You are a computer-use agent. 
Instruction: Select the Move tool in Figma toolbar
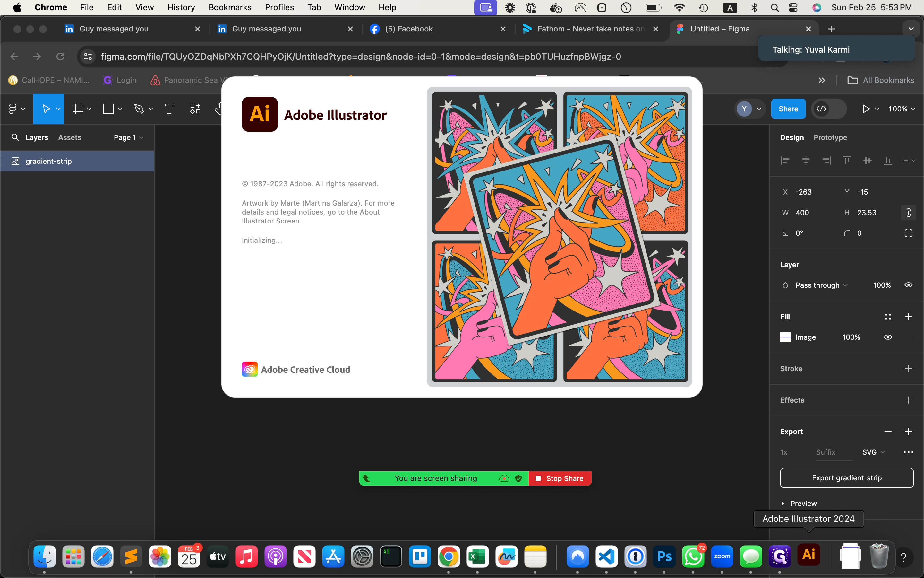click(46, 109)
